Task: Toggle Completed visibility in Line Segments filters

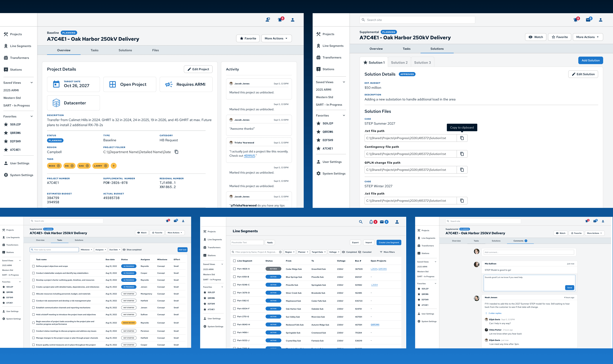Action: point(349,252)
